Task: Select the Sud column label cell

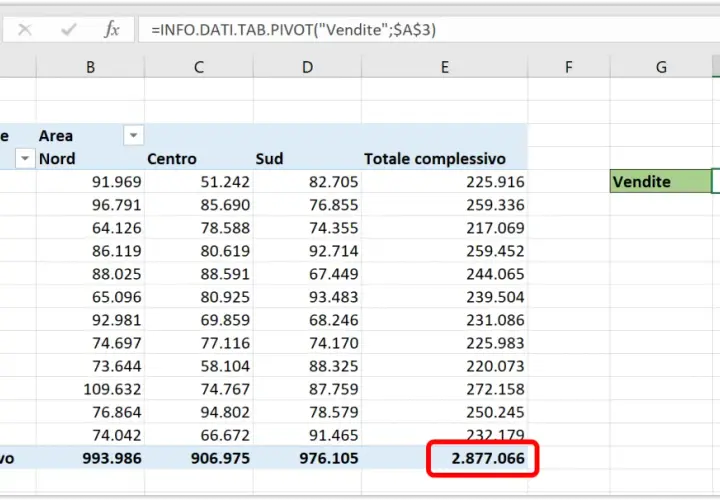Action: pyautogui.click(x=307, y=158)
